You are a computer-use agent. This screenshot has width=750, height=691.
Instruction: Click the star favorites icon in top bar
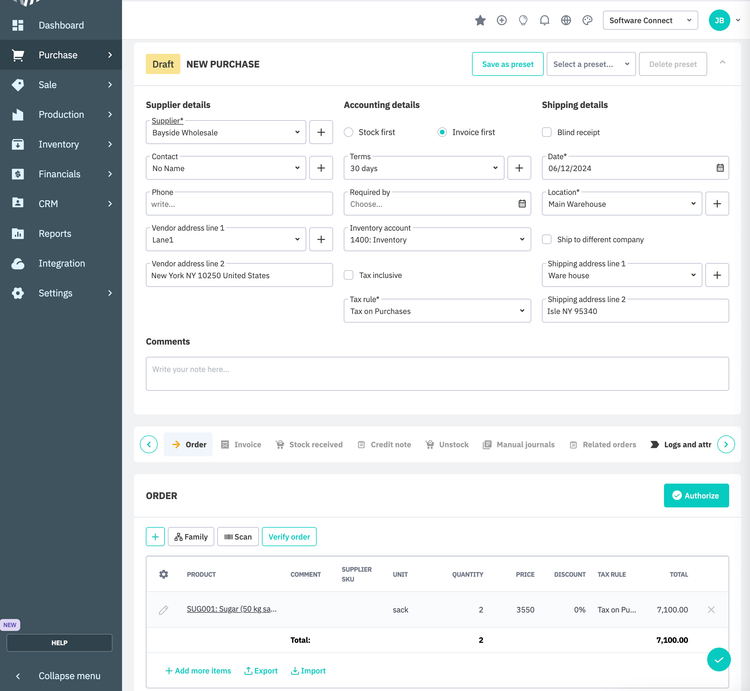click(x=480, y=20)
